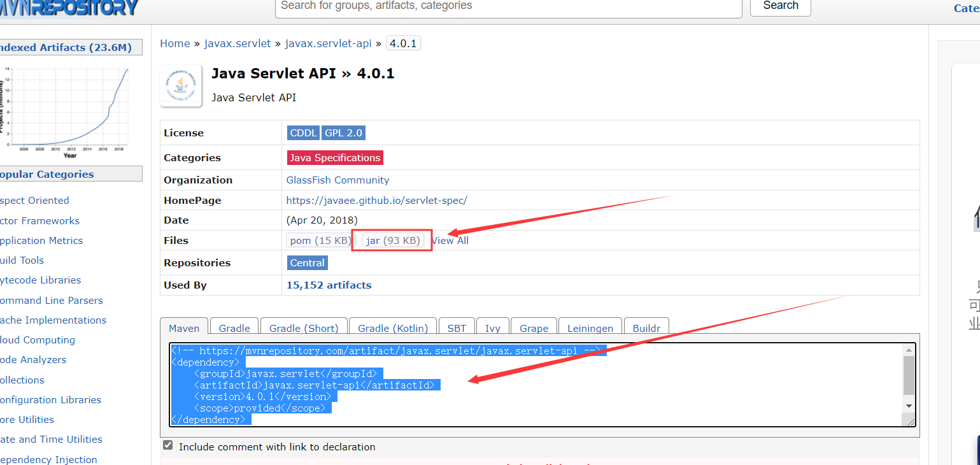The image size is (980, 465).
Task: Open the Code Analyzers category
Action: tap(33, 359)
